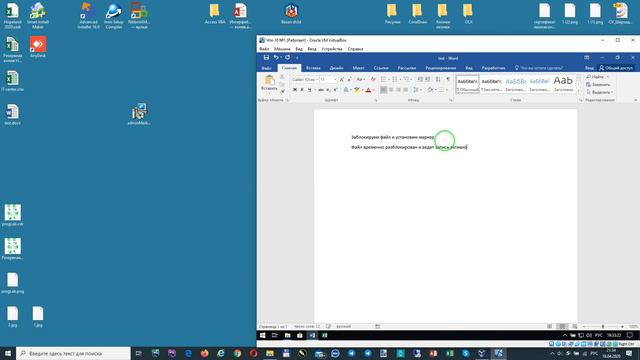Open the host Windows Start menu
This screenshot has height=360, width=640.
(x=8, y=353)
